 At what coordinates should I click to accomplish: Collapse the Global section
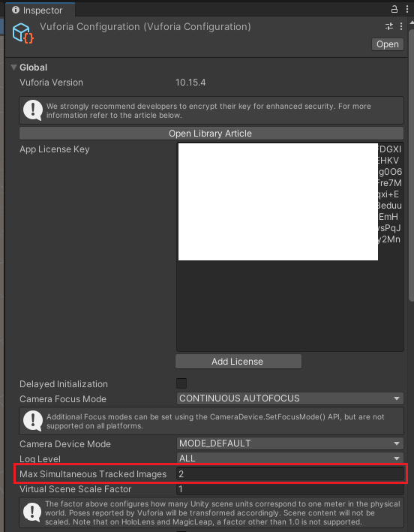coord(14,68)
